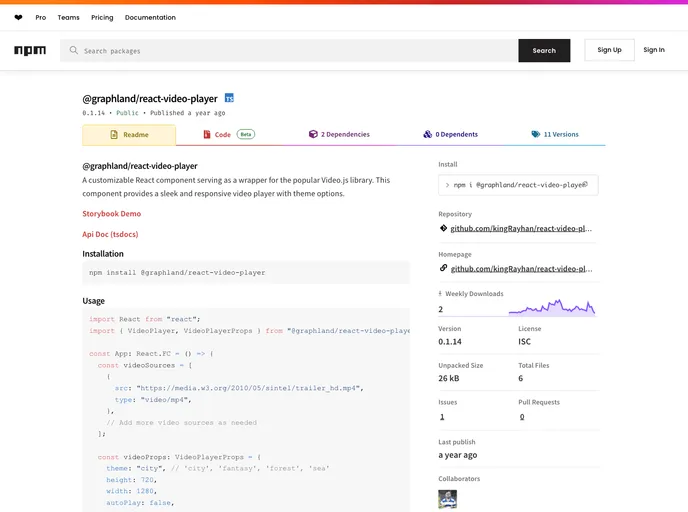The image size is (688, 512).
Task: Click the version '0.1.14' value in sidebar
Action: tap(450, 342)
